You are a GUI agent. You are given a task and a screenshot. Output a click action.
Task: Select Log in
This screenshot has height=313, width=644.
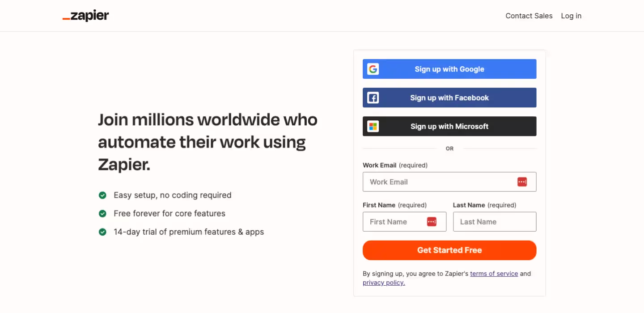click(x=571, y=16)
